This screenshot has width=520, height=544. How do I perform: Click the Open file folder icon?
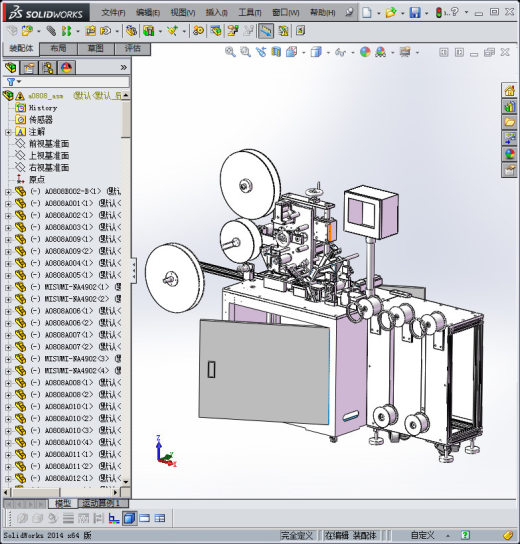point(391,12)
